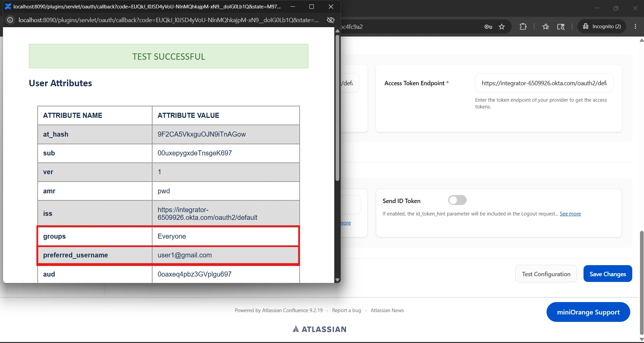
Task: Click the TEST SUCCESSFUL banner
Action: [x=169, y=56]
